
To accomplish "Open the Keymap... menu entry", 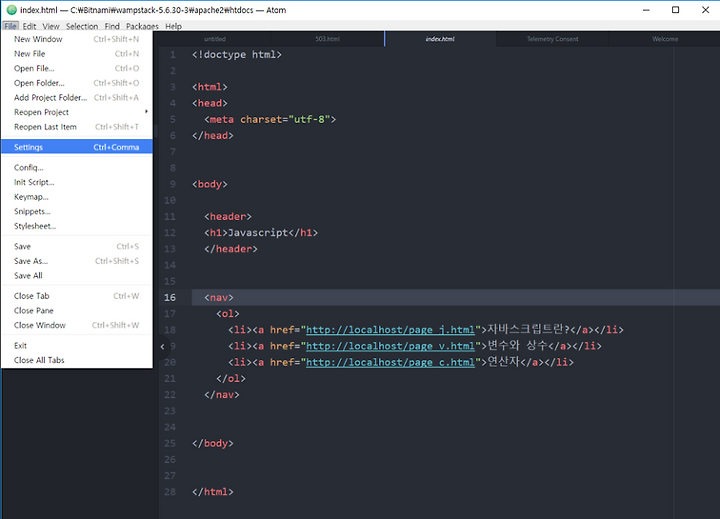I will click(x=77, y=197).
